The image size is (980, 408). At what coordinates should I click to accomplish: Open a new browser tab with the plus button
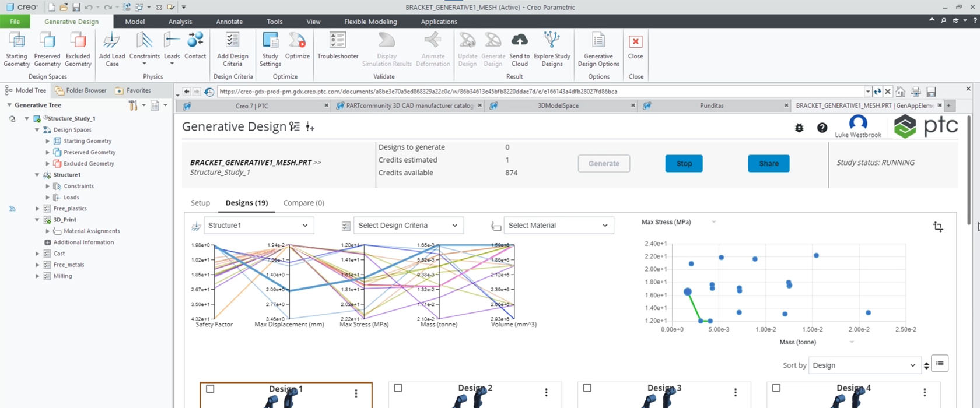click(x=949, y=105)
